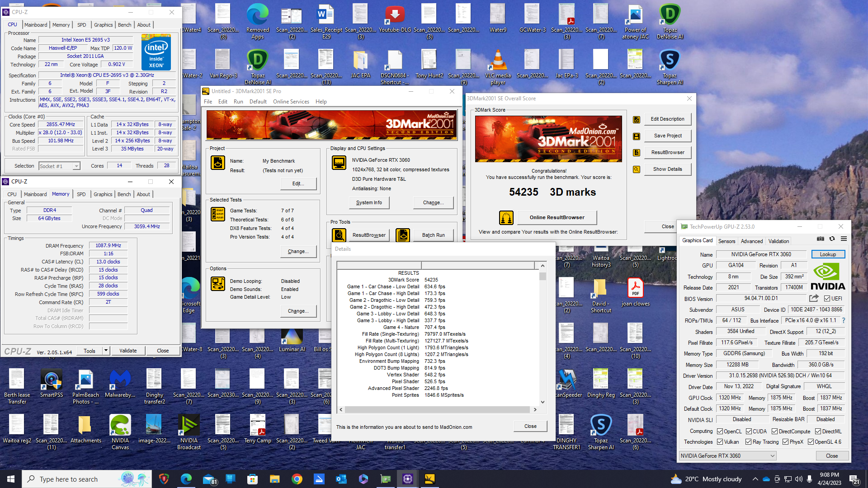Screen dimensions: 868x488
Task: Open GPU-Z hamburger menu
Action: point(844,239)
